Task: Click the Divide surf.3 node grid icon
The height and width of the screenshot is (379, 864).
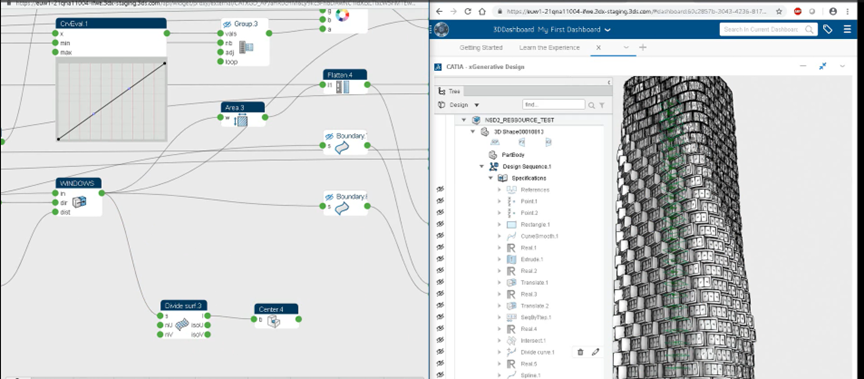Action: click(x=182, y=325)
